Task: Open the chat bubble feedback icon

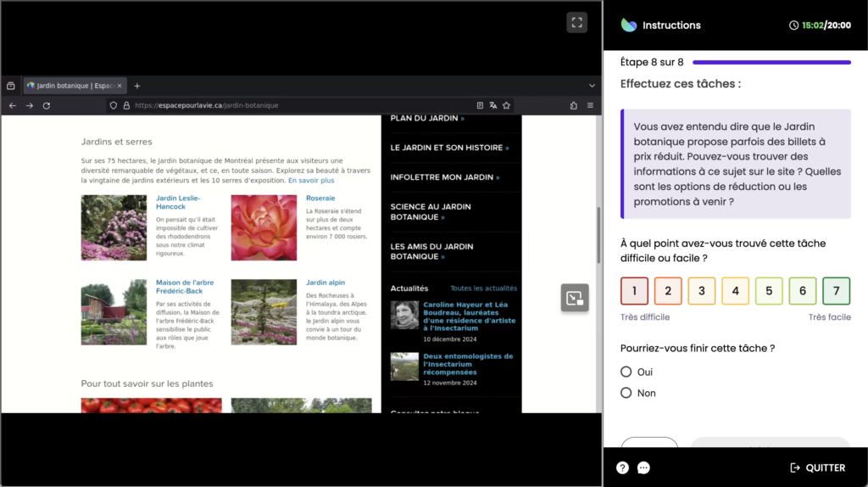Action: pyautogui.click(x=643, y=467)
